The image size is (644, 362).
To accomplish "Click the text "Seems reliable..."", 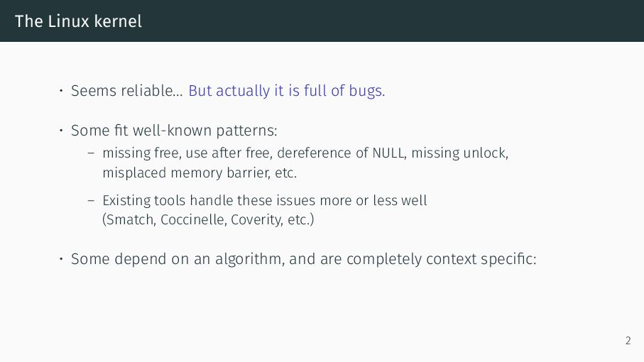I will (x=127, y=91).
